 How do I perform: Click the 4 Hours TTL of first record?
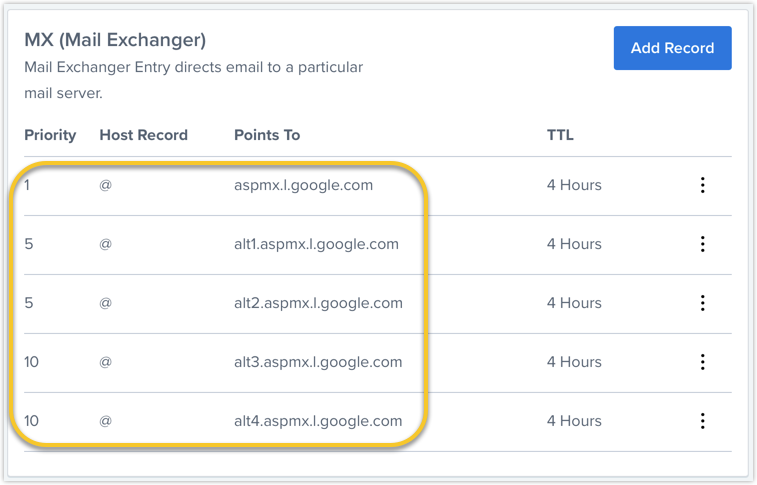(574, 185)
